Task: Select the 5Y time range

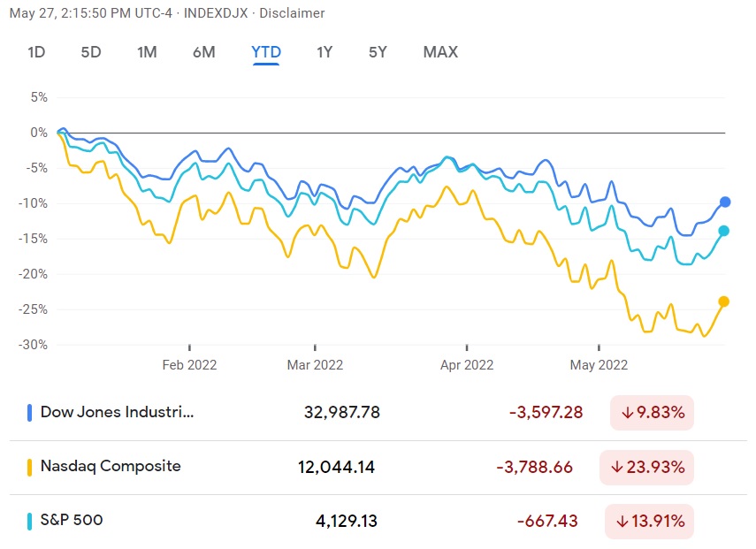Action: [378, 52]
